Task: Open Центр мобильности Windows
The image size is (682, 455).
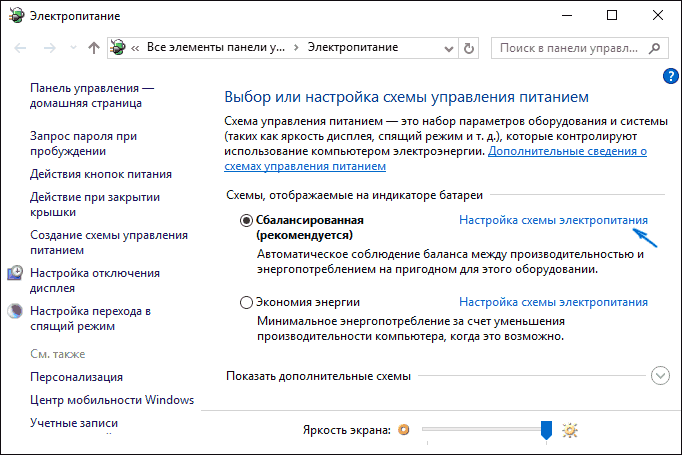Action: 112,400
